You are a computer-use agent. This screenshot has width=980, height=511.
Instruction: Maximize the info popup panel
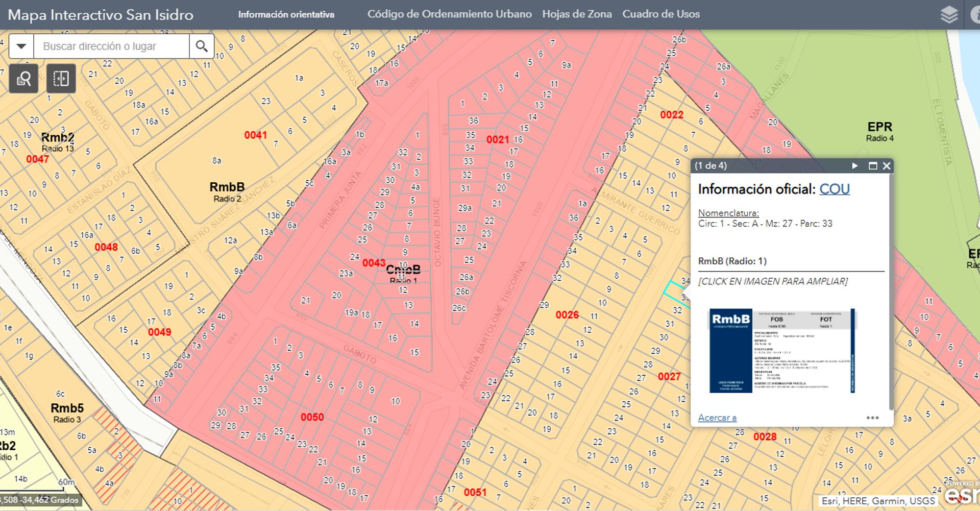(872, 166)
